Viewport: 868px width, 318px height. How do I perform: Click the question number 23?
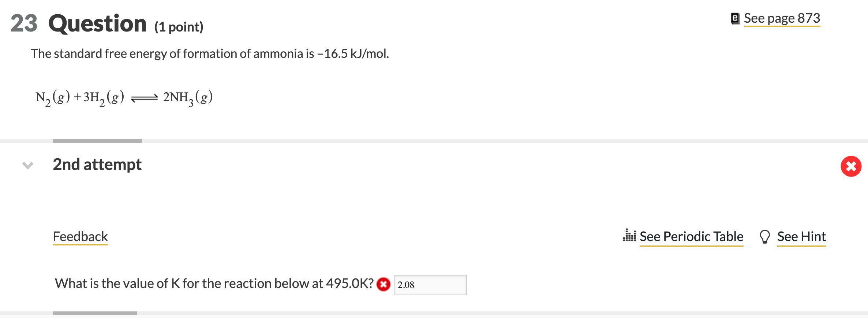pos(24,23)
